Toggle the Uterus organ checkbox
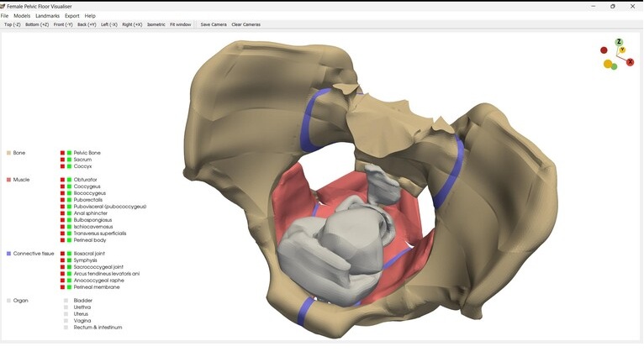This screenshot has height=362, width=644. (x=66, y=314)
